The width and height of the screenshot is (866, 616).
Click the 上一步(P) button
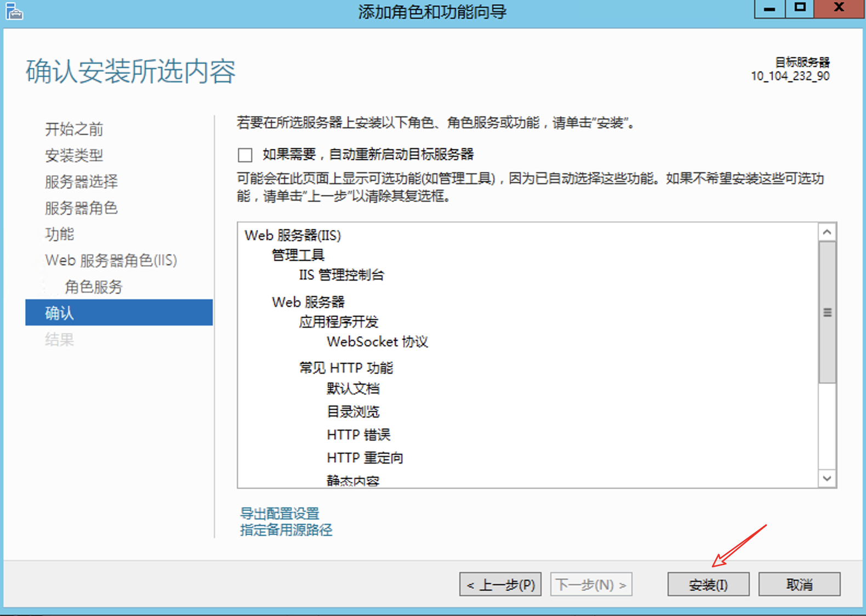(500, 584)
